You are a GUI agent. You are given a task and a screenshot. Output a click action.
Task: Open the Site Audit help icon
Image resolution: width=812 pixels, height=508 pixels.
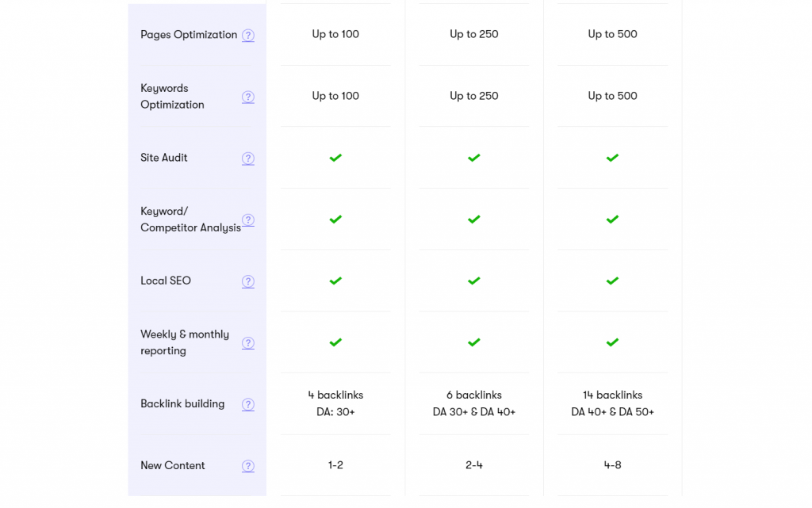click(248, 159)
